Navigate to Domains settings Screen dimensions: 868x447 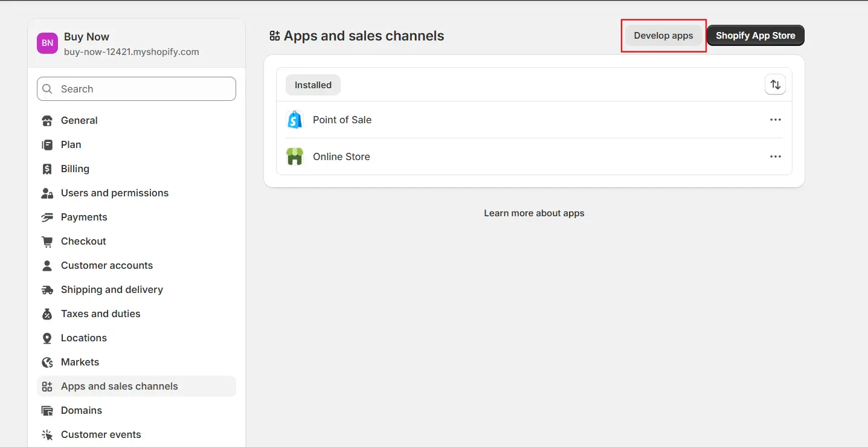(82, 410)
